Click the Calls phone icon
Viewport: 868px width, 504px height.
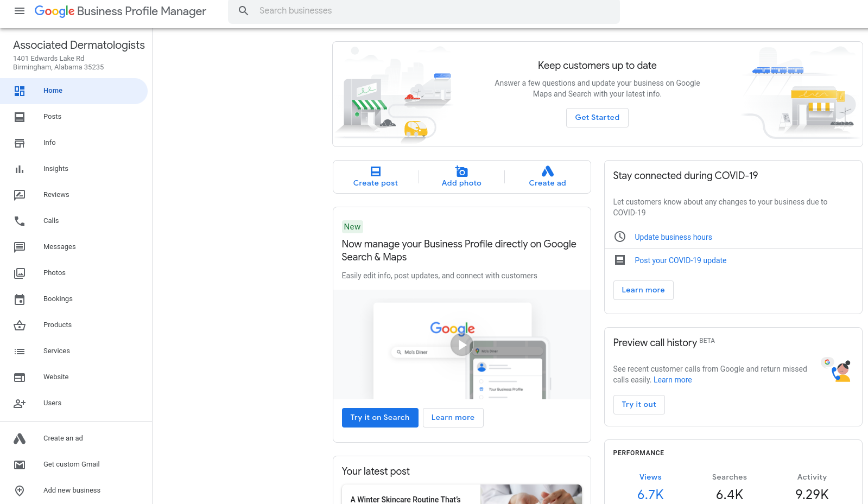pos(20,221)
